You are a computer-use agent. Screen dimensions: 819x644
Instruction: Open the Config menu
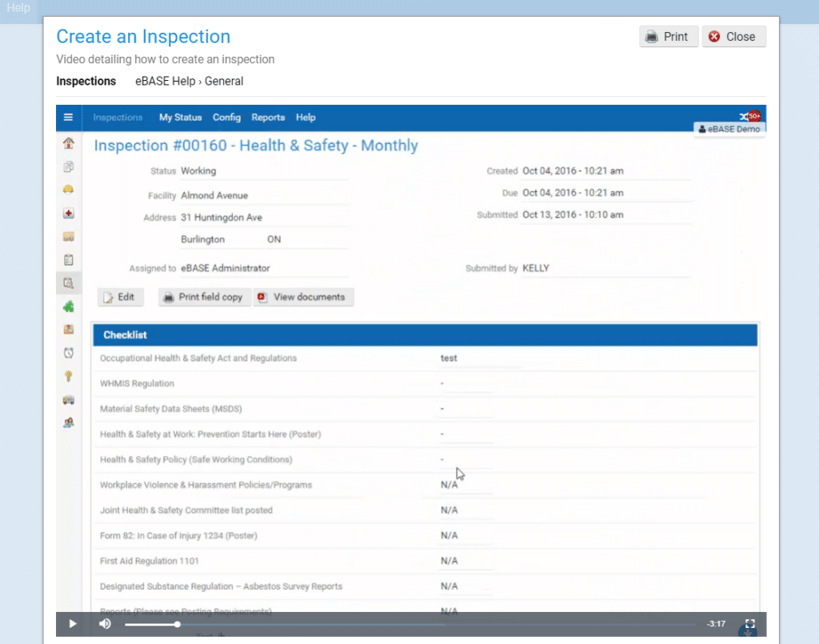pyautogui.click(x=226, y=118)
